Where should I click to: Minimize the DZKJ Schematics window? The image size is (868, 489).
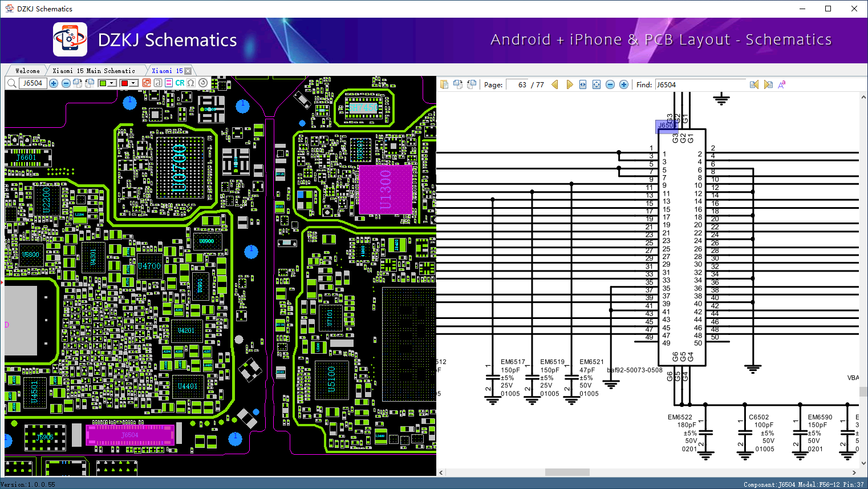pos(802,9)
